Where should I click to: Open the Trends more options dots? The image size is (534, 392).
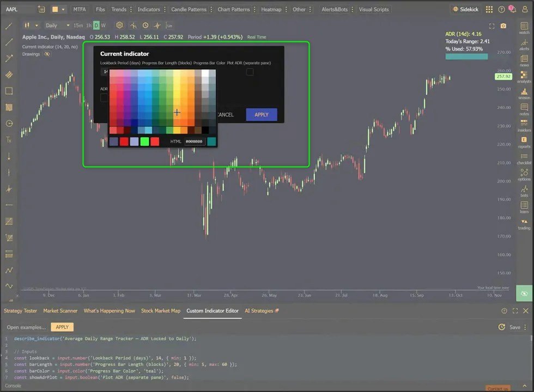click(131, 10)
